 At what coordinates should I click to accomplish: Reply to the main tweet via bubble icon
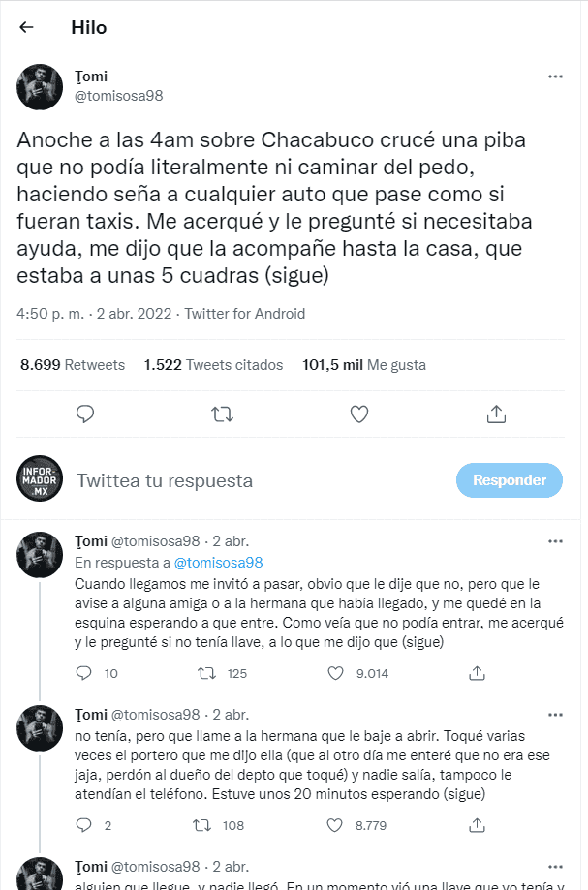click(x=85, y=414)
